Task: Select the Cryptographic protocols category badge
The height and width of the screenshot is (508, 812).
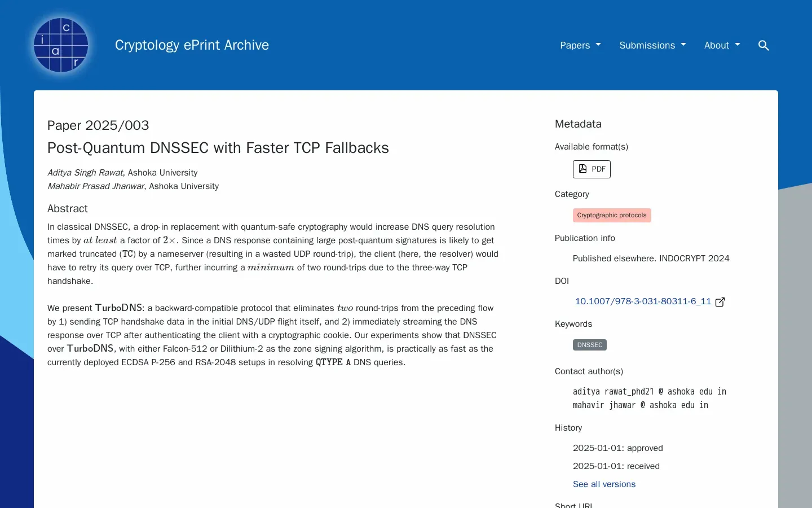Action: tap(612, 215)
